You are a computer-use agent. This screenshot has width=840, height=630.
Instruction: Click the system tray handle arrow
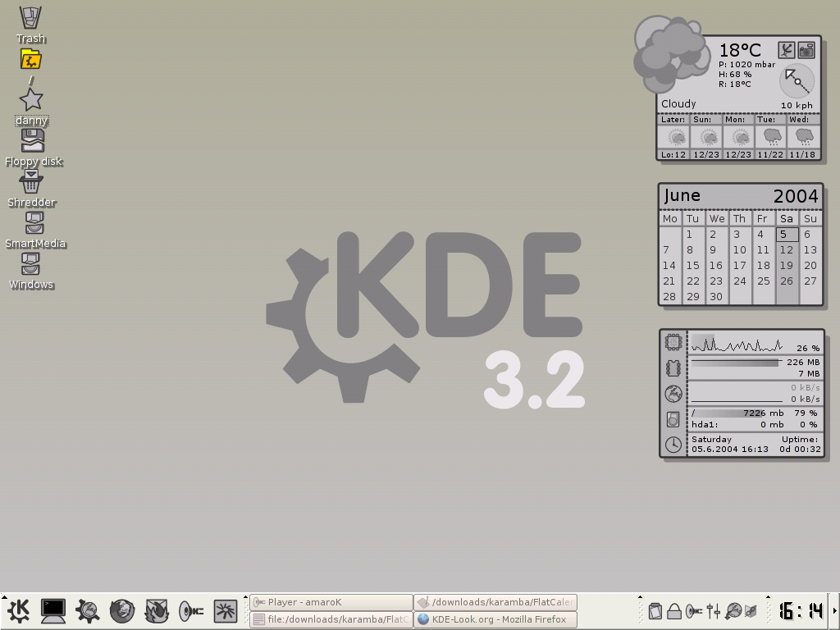(640, 597)
